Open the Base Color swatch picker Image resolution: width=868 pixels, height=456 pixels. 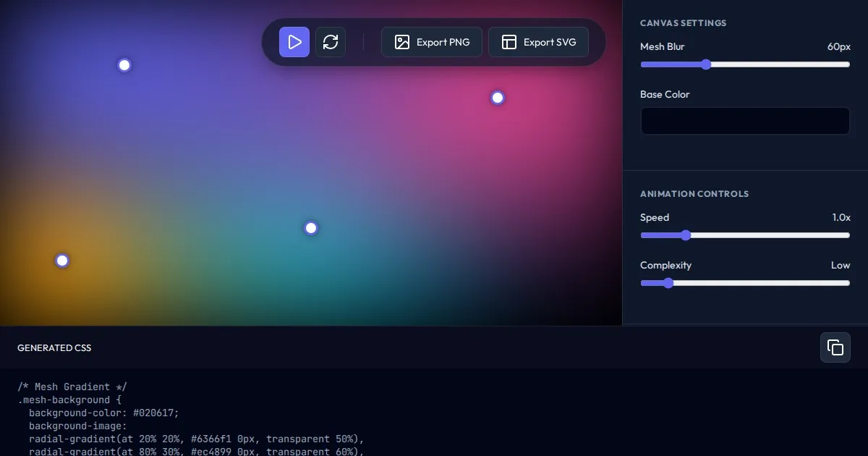click(x=744, y=121)
